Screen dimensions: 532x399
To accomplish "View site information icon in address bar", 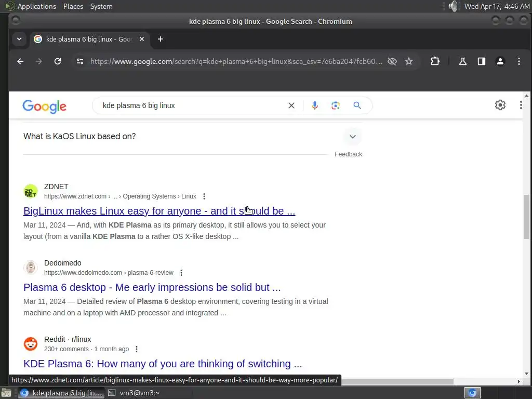I will click(80, 61).
